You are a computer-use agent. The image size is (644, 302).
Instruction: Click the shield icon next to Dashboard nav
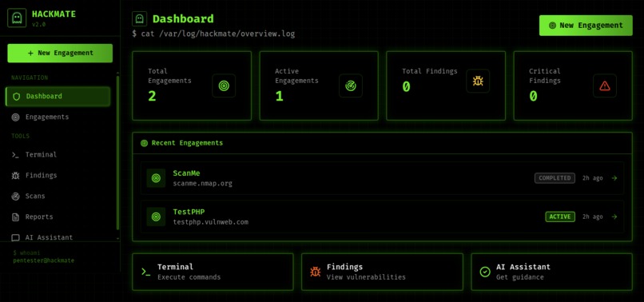(17, 97)
